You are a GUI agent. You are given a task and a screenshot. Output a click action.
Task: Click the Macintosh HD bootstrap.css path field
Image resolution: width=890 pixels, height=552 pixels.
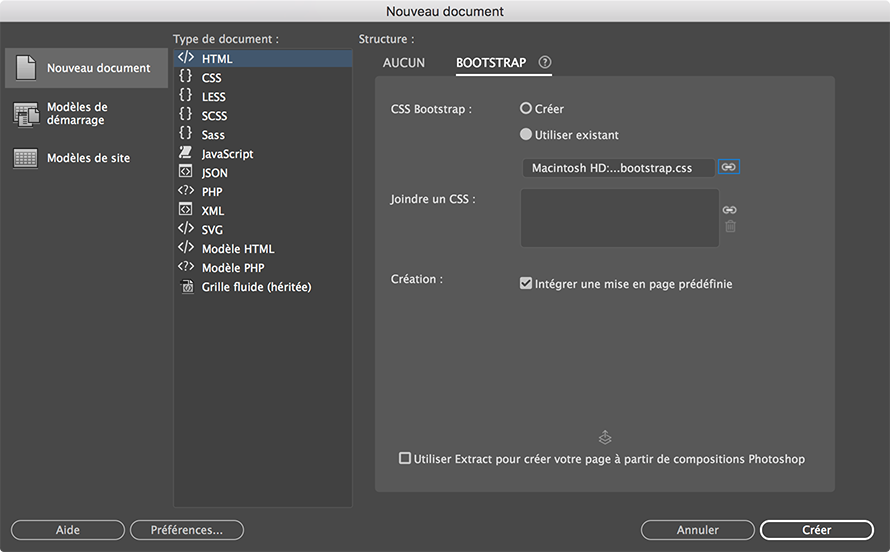[617, 168]
